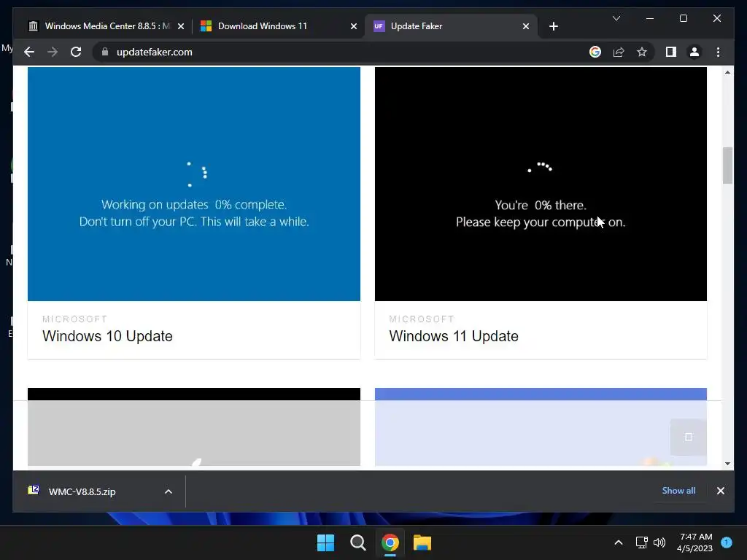Image resolution: width=747 pixels, height=560 pixels.
Task: Open taskbar Search
Action: [x=357, y=542]
